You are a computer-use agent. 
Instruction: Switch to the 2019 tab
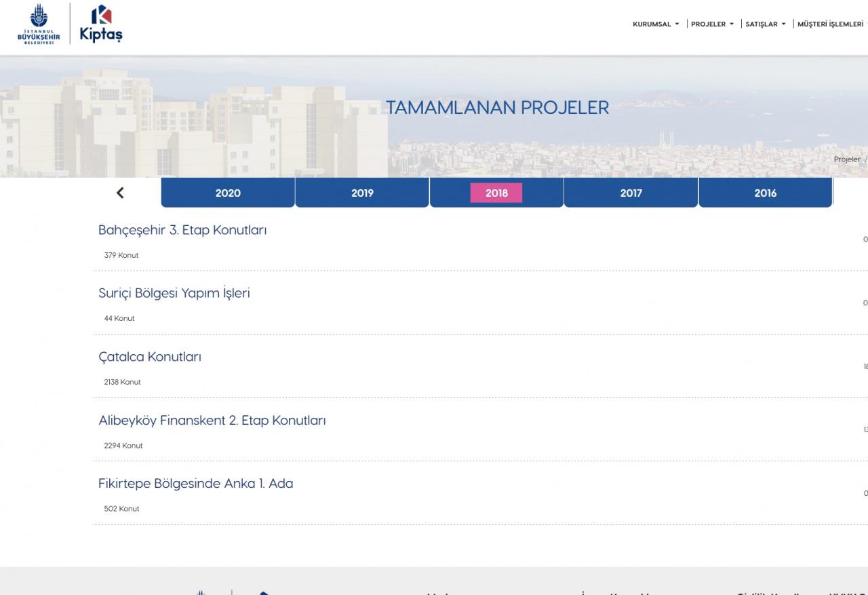tap(362, 193)
